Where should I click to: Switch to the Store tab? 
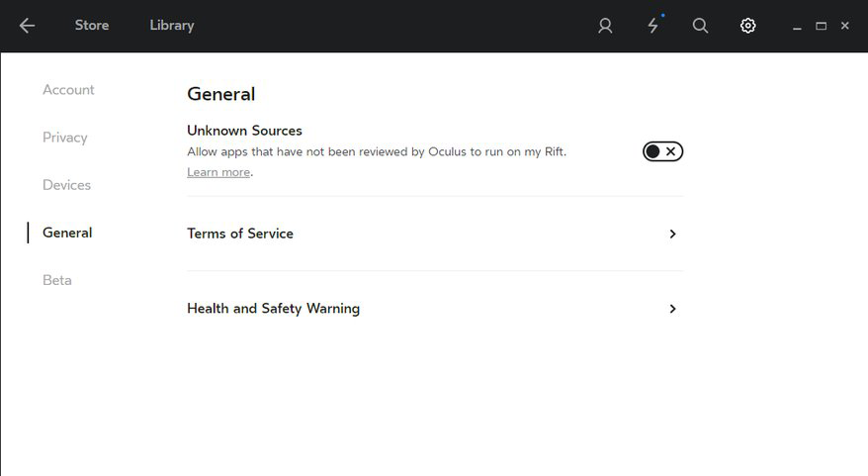point(92,26)
